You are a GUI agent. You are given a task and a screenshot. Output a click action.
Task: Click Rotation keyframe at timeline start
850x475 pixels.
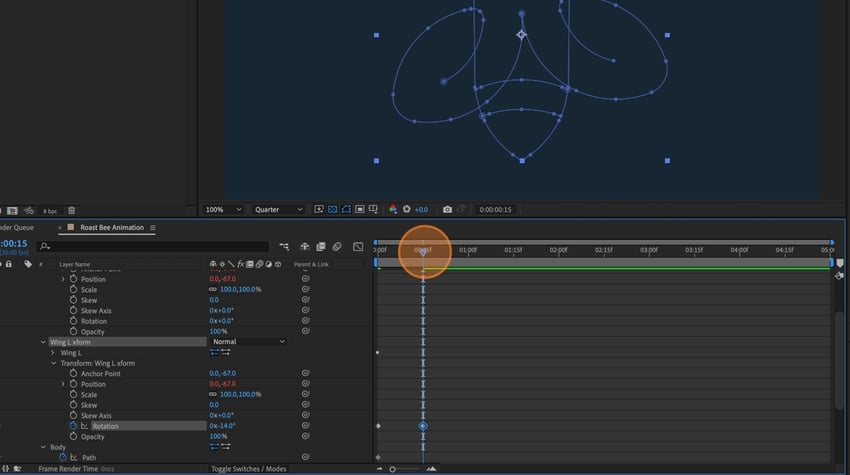click(x=378, y=426)
